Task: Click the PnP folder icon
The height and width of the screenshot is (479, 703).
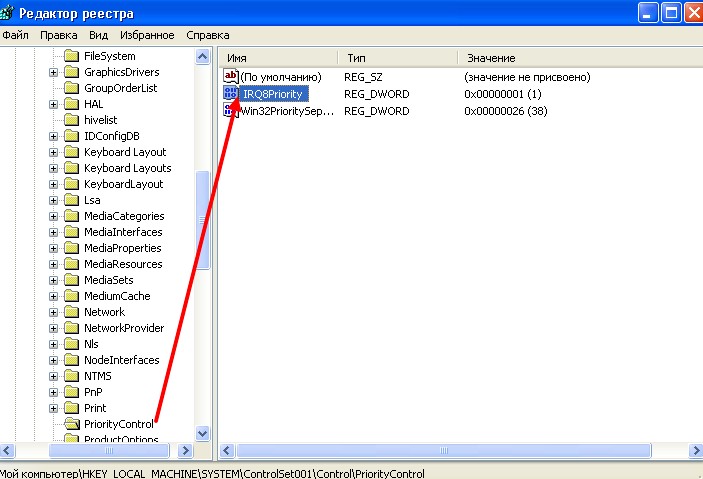Action: (x=71, y=392)
